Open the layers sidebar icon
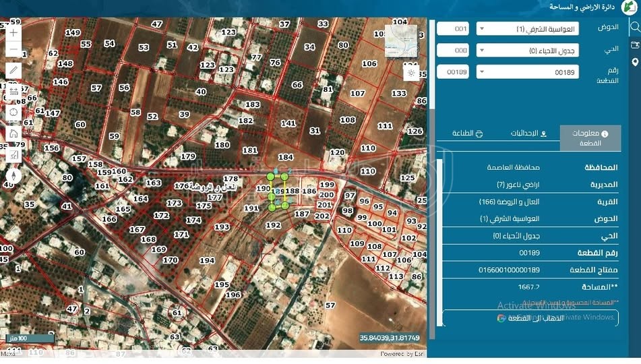 (634, 44)
